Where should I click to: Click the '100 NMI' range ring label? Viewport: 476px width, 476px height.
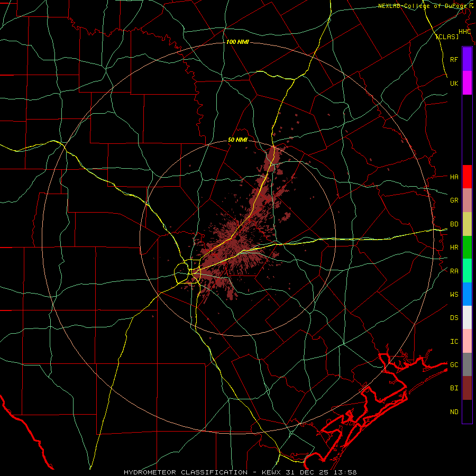(x=237, y=42)
